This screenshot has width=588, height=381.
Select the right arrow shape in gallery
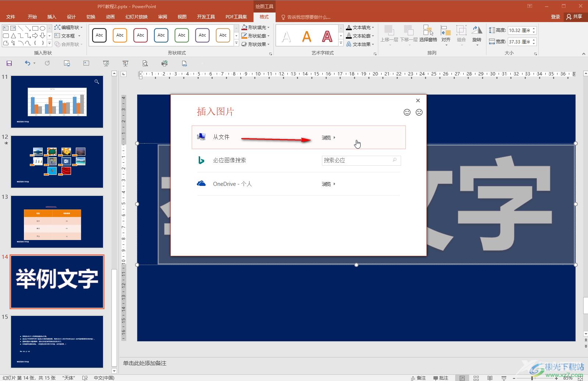coord(35,36)
